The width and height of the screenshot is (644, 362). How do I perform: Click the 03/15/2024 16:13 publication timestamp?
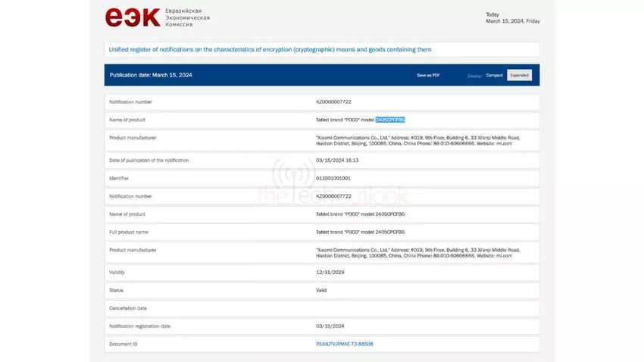click(336, 161)
